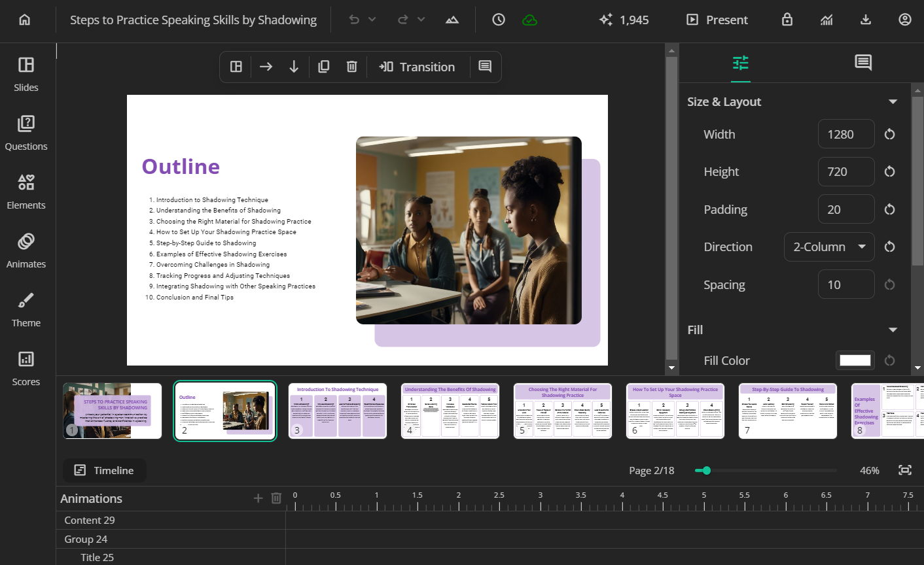924x565 pixels.
Task: Reset the Width value
Action: click(x=889, y=134)
